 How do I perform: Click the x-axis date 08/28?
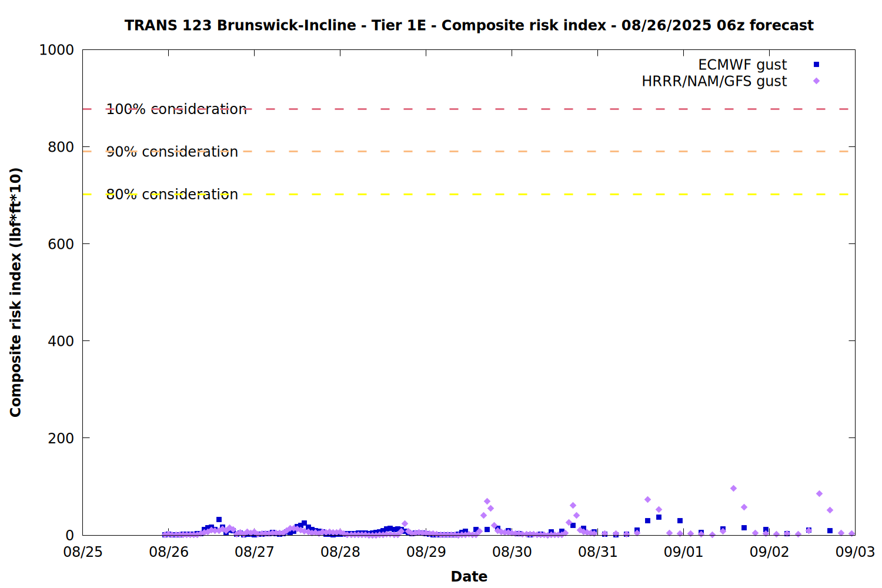click(340, 552)
